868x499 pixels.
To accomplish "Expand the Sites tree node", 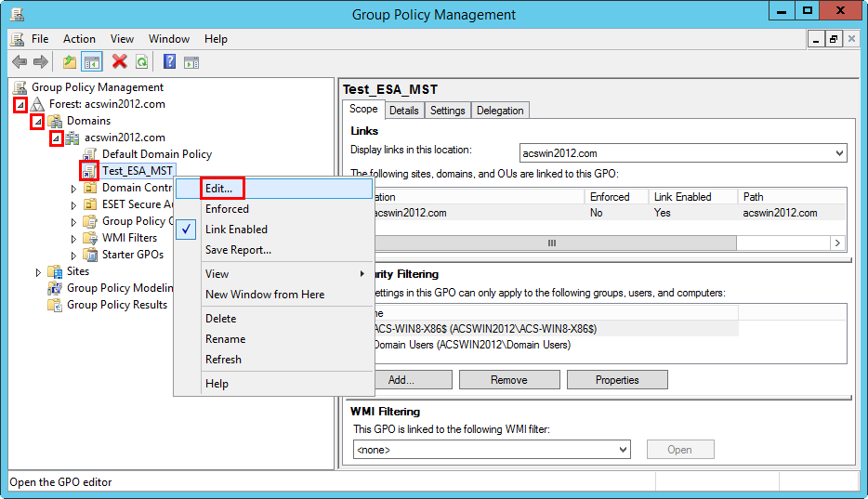I will tap(38, 272).
